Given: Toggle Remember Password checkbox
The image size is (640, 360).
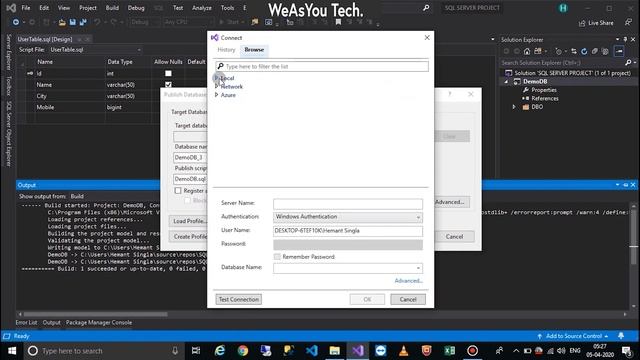Looking at the screenshot, I should pyautogui.click(x=278, y=257).
